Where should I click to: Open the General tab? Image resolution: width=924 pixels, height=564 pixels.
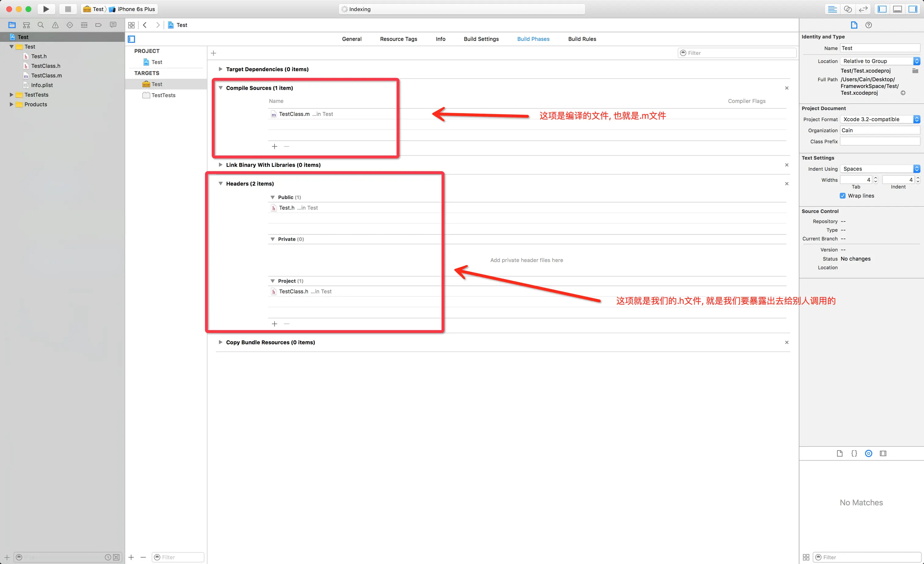351,39
